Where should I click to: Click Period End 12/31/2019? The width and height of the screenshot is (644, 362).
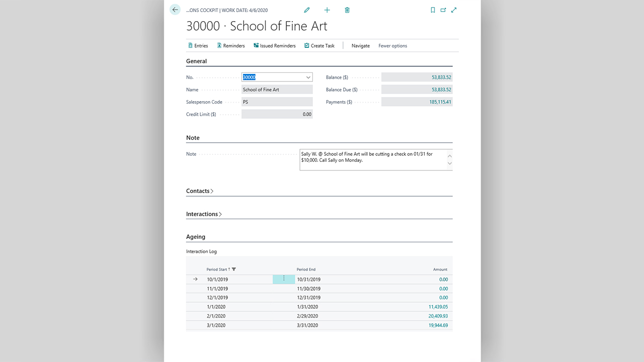[x=308, y=298]
